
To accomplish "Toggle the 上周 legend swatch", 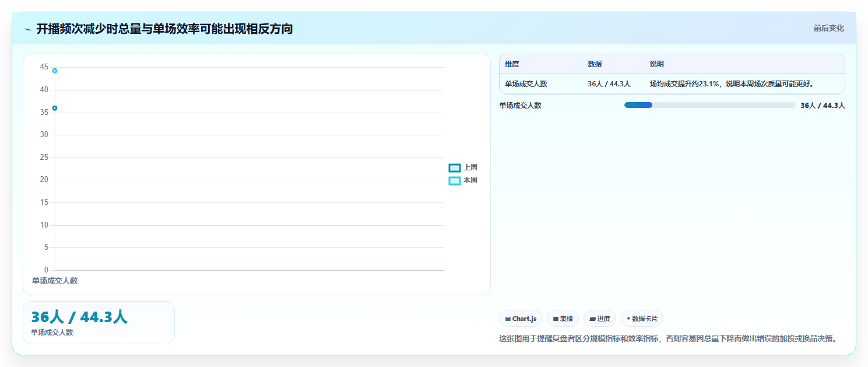I will click(454, 167).
